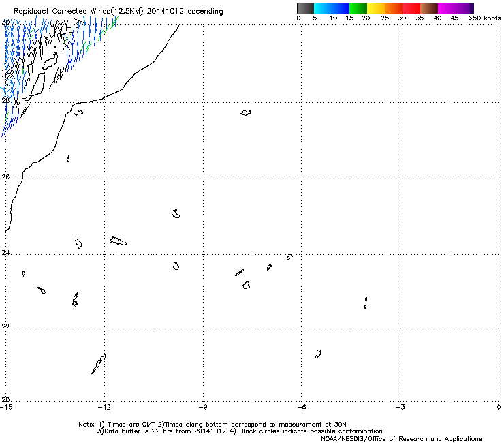Click the '>50 knots' legend label
Viewport: 504px width, 443px height.
(x=484, y=18)
